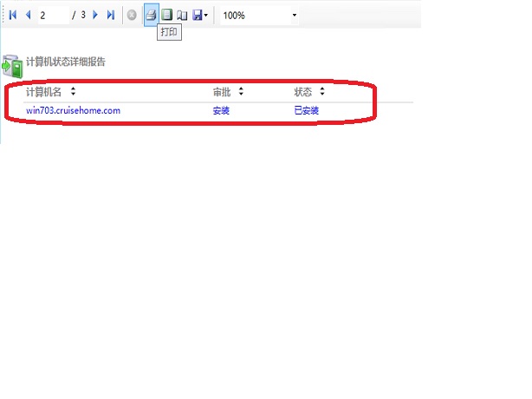The image size is (532, 399).
Task: Open the page setup icon
Action: [182, 15]
